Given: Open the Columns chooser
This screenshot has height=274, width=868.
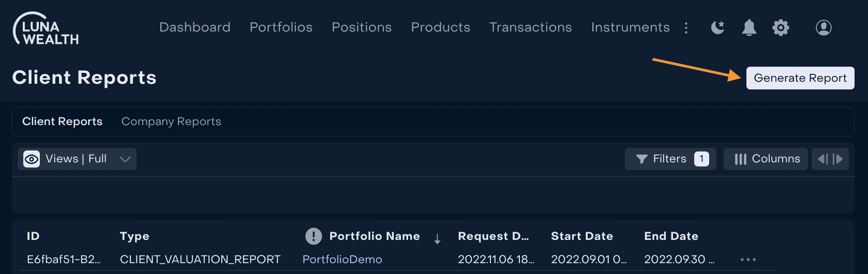Looking at the screenshot, I should (766, 159).
